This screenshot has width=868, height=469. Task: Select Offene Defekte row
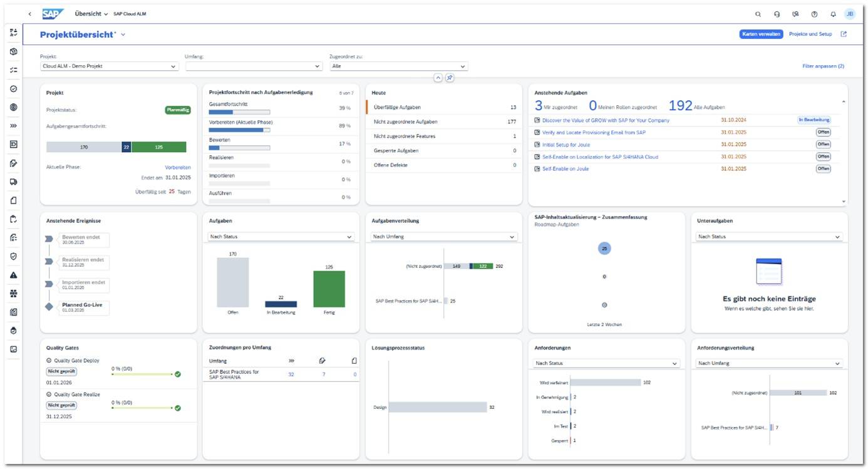445,165
